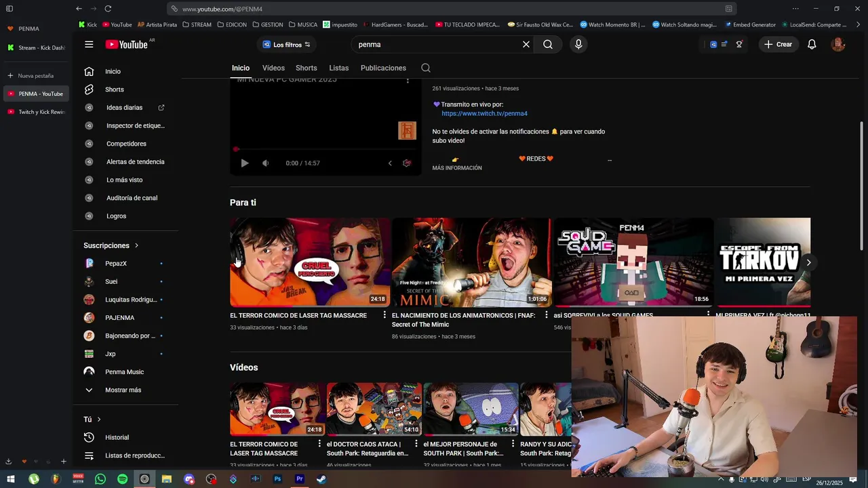The height and width of the screenshot is (488, 868).
Task: Open the YouTube hamburger guide menu
Action: (89, 45)
